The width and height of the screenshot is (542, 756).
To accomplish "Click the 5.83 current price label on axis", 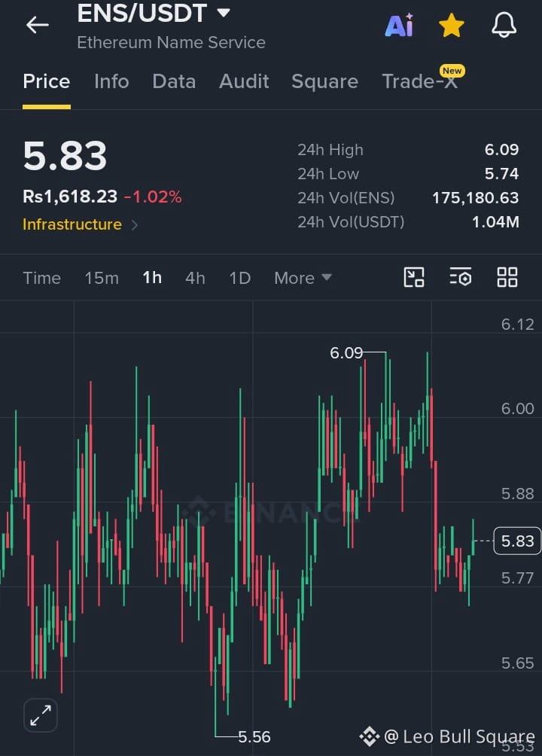I will click(517, 541).
